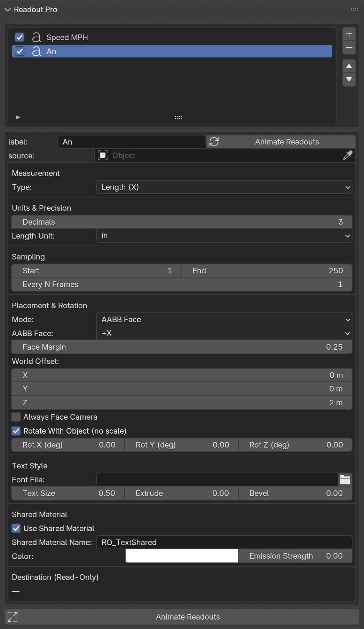Screen dimensions: 364x629
Task: Click the drag grip dots in panel header
Action: [x=354, y=10]
